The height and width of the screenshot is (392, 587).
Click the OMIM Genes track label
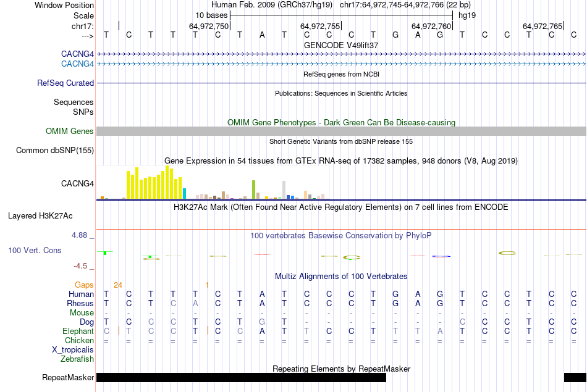pyautogui.click(x=70, y=131)
